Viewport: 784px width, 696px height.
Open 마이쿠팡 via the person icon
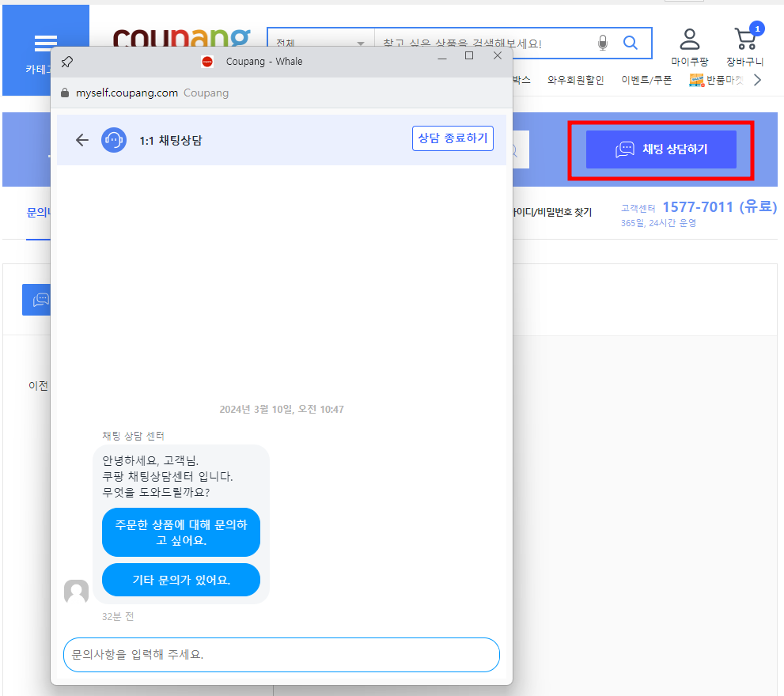click(688, 40)
